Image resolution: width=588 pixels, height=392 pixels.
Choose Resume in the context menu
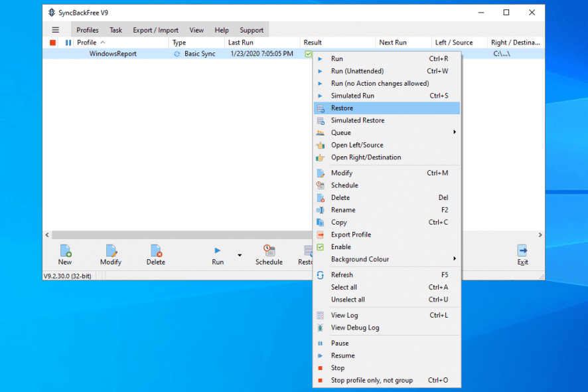point(387,355)
